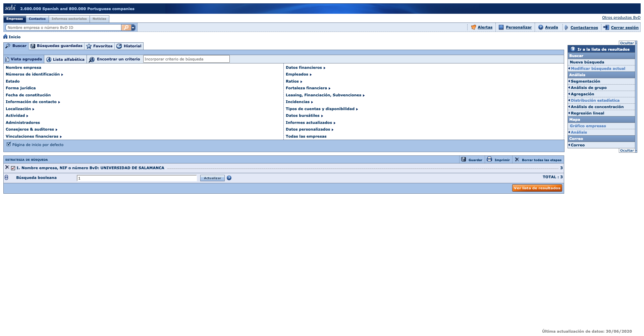Expand Empleados submenu

point(299,74)
